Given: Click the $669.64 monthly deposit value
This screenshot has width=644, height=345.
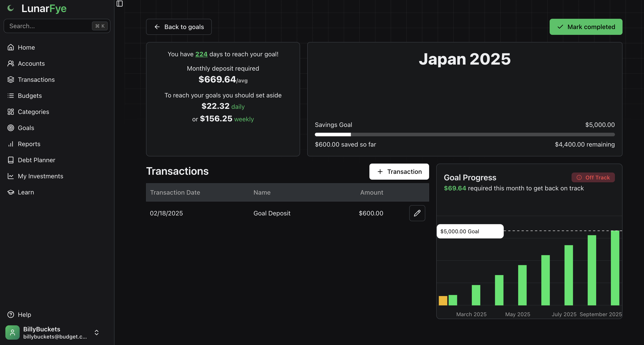Looking at the screenshot, I should coord(217,79).
